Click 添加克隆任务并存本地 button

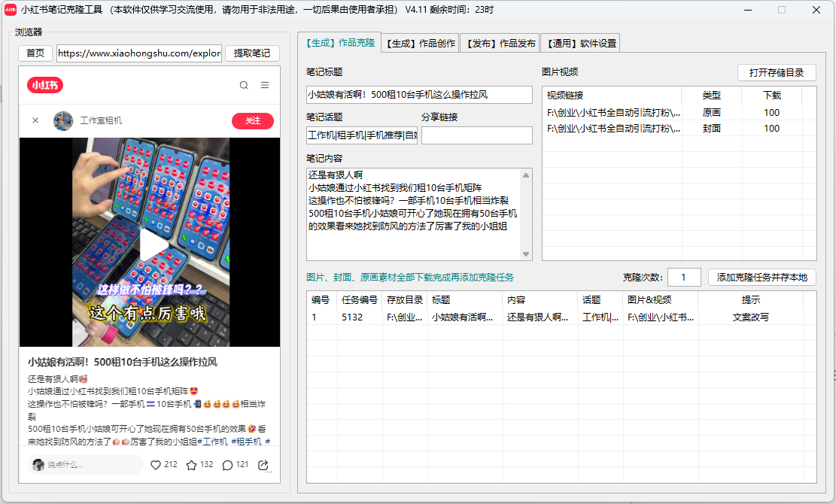(760, 277)
